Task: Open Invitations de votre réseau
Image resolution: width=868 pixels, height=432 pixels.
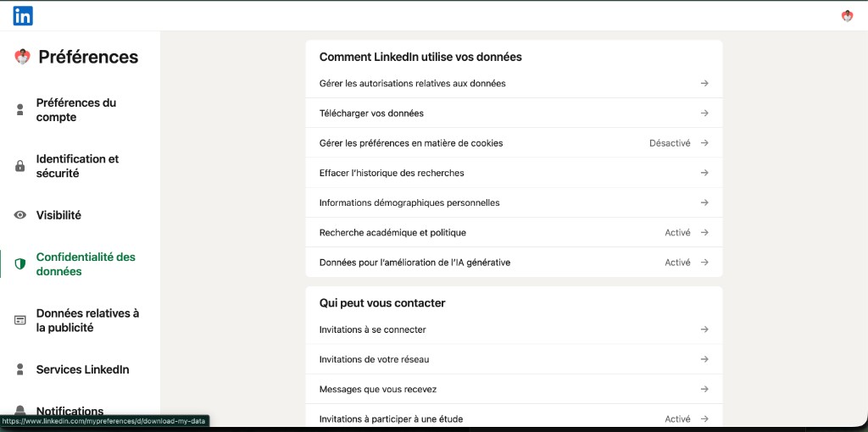Action: (x=514, y=359)
